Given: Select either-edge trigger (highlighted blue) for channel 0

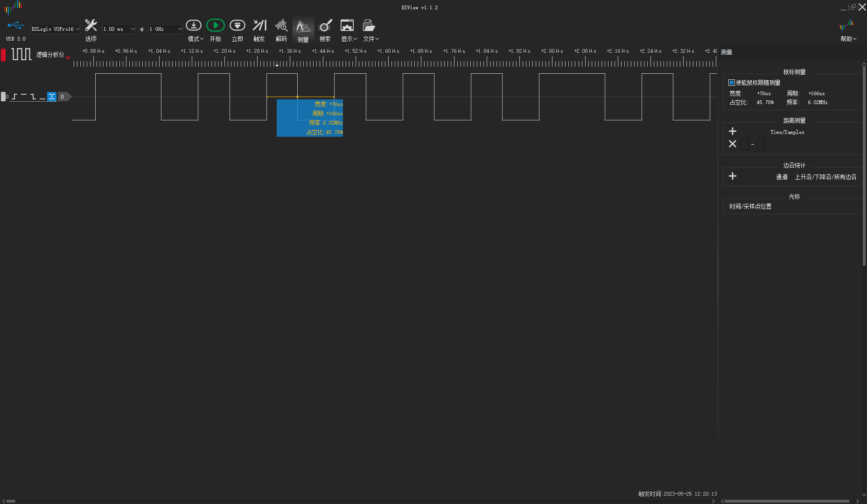Looking at the screenshot, I should click(52, 97).
